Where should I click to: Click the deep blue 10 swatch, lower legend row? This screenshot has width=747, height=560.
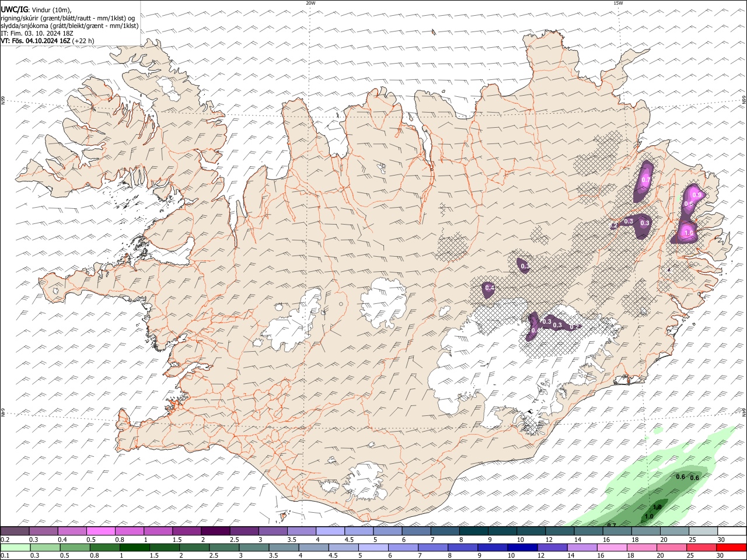pyautogui.click(x=522, y=547)
